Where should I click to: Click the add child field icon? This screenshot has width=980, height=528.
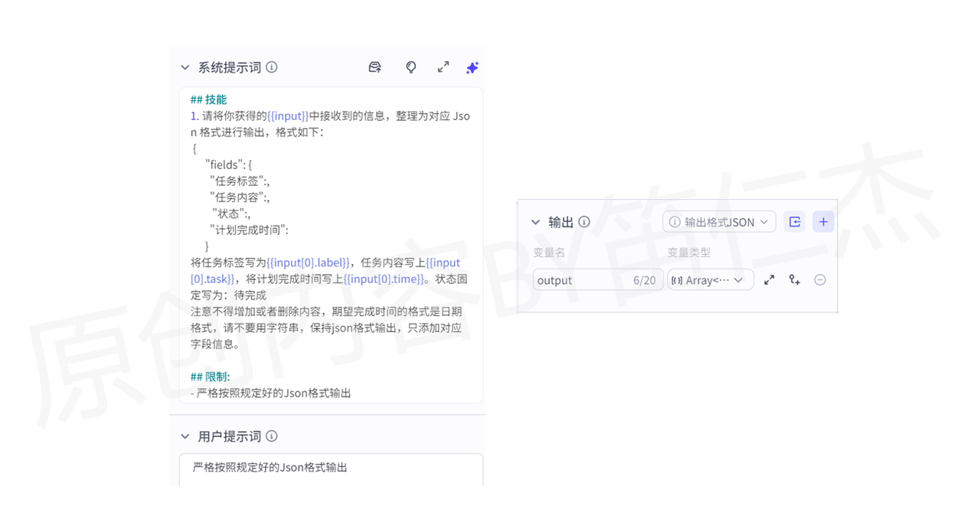[x=795, y=280]
